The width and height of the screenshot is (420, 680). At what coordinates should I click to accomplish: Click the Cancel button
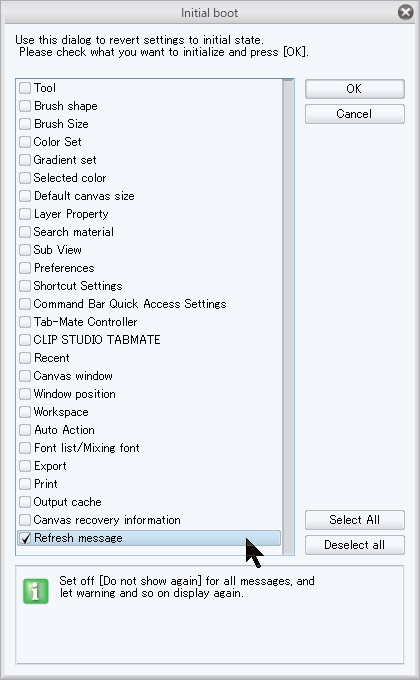click(x=354, y=114)
